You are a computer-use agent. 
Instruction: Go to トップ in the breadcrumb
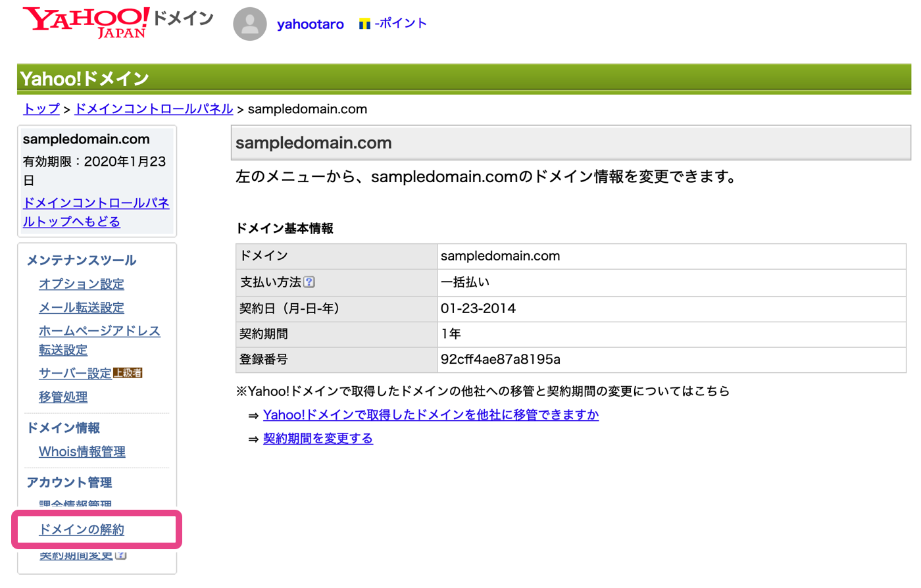click(x=41, y=109)
